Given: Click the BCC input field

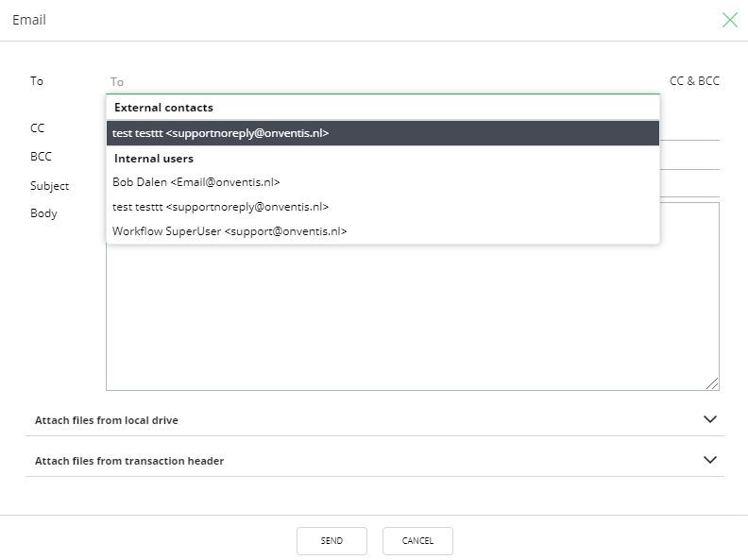Looking at the screenshot, I should [x=689, y=158].
